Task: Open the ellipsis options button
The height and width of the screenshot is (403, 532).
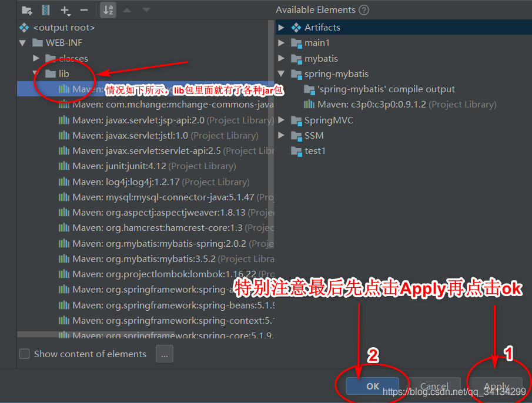Action: click(x=165, y=354)
